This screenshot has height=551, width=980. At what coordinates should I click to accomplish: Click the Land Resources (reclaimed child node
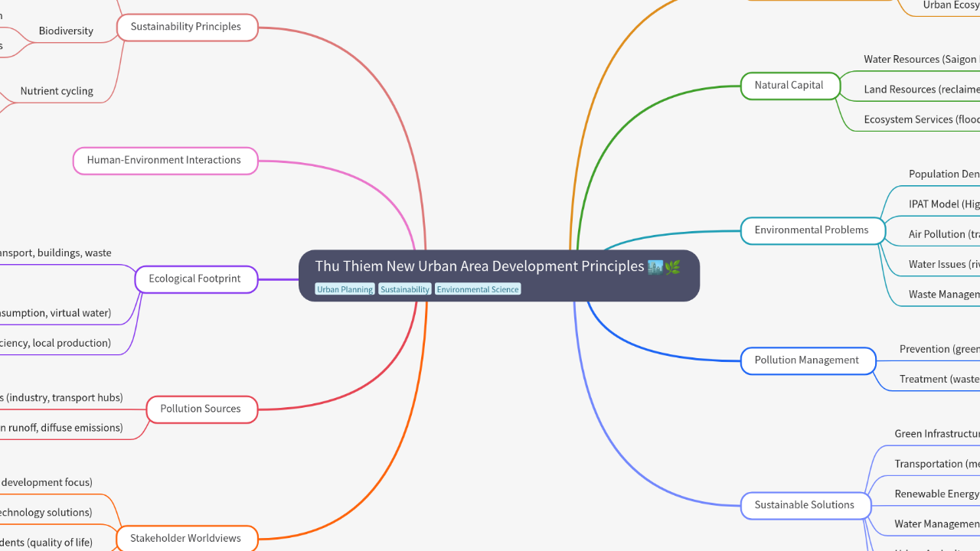pos(921,90)
